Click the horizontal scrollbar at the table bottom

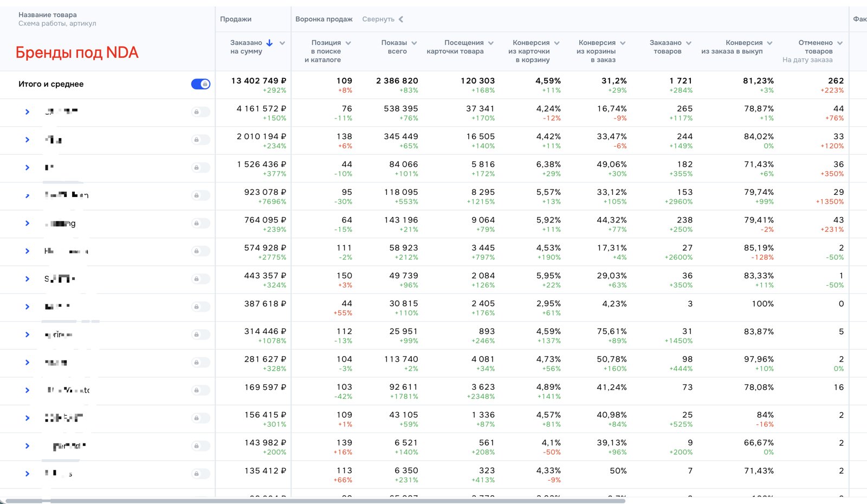[x=314, y=501]
